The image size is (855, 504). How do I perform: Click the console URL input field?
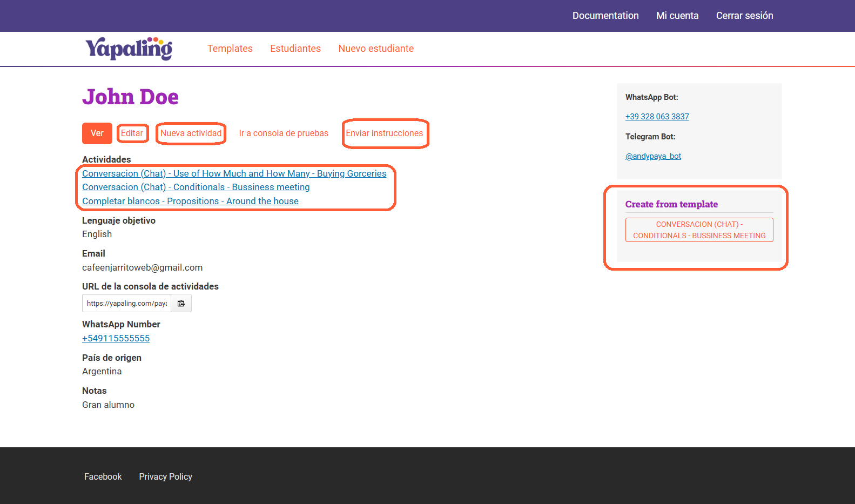tap(126, 304)
